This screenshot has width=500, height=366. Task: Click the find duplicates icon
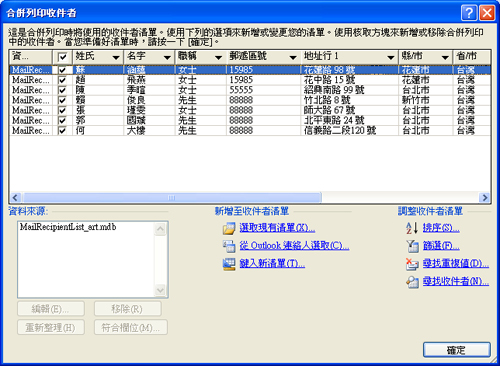[412, 264]
